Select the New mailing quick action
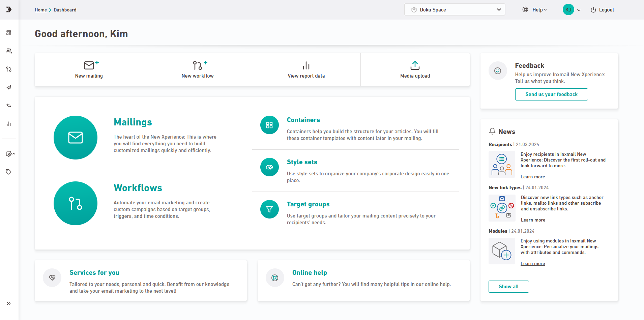The width and height of the screenshot is (644, 320). pyautogui.click(x=89, y=69)
